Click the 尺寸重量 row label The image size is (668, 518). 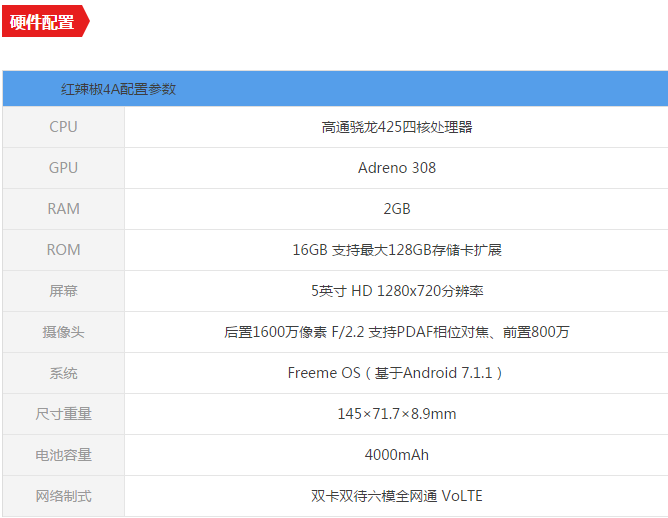[x=63, y=414]
